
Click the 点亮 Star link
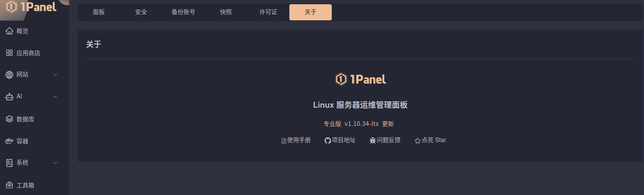pyautogui.click(x=433, y=140)
